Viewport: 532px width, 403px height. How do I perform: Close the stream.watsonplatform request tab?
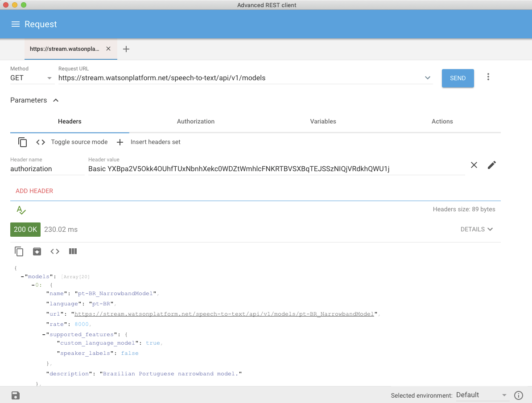(108, 49)
